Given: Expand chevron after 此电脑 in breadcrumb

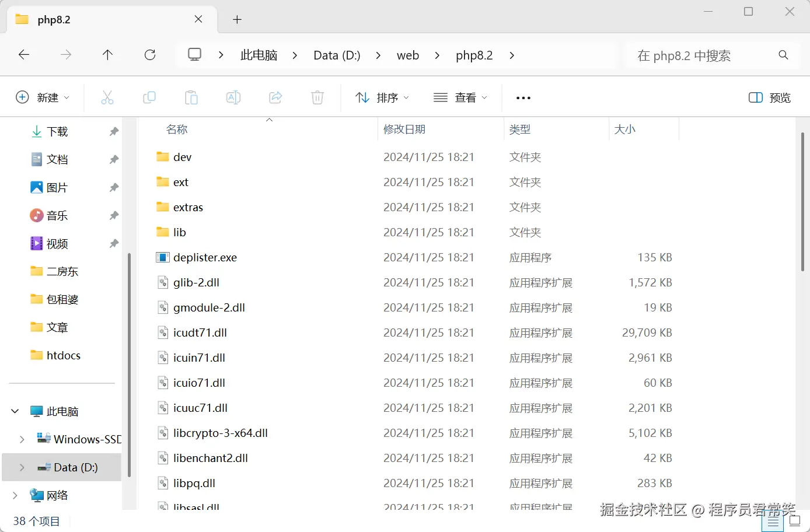Looking at the screenshot, I should [295, 55].
